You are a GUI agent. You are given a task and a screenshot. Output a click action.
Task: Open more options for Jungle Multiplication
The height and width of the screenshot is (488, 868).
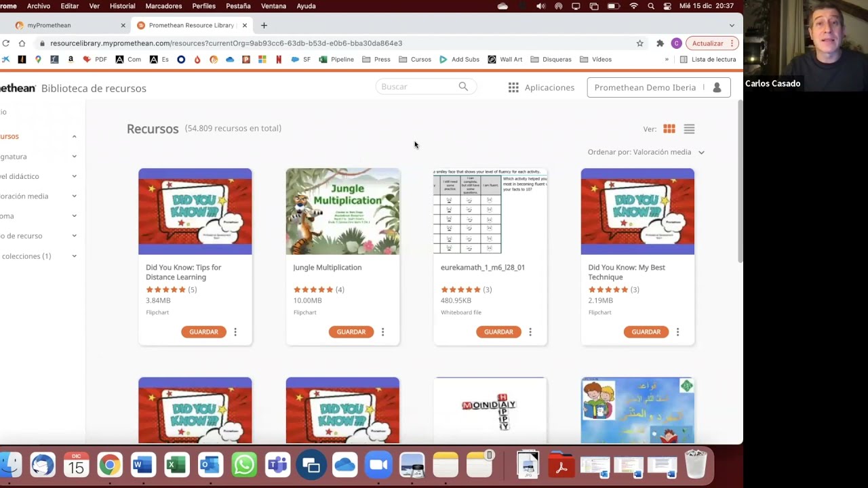click(382, 332)
